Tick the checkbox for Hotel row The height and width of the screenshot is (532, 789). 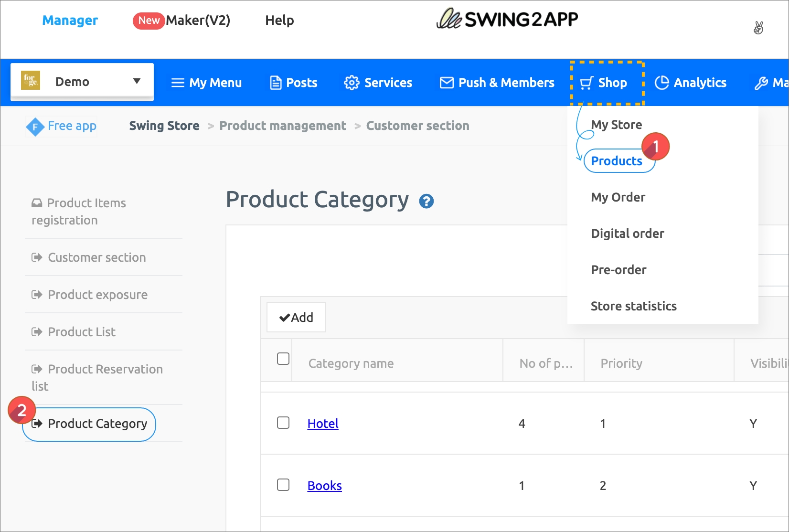(x=283, y=423)
